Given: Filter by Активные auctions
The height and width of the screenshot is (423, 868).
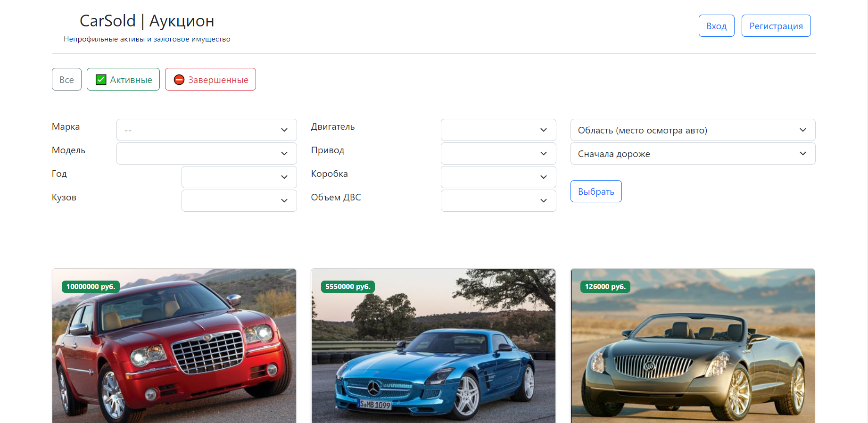Looking at the screenshot, I should click(123, 79).
